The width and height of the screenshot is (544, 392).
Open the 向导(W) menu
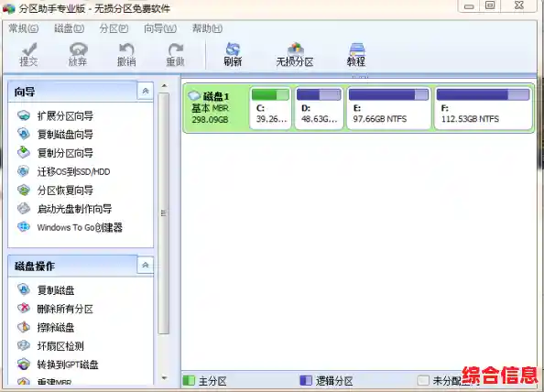160,28
